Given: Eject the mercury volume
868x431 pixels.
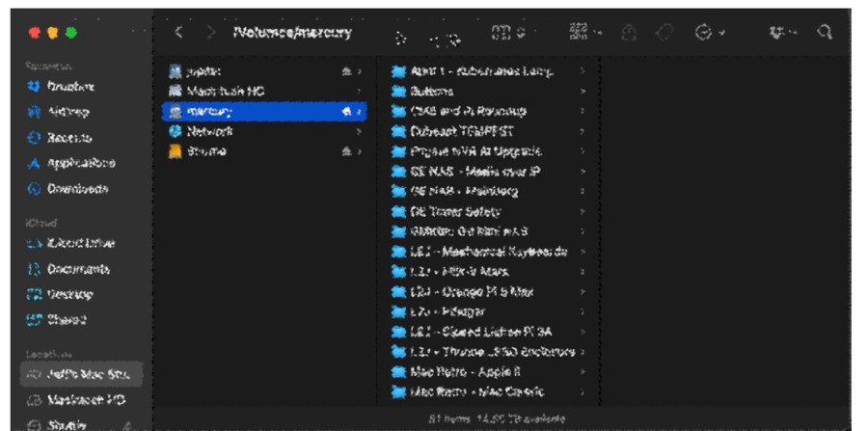Looking at the screenshot, I should (x=347, y=112).
